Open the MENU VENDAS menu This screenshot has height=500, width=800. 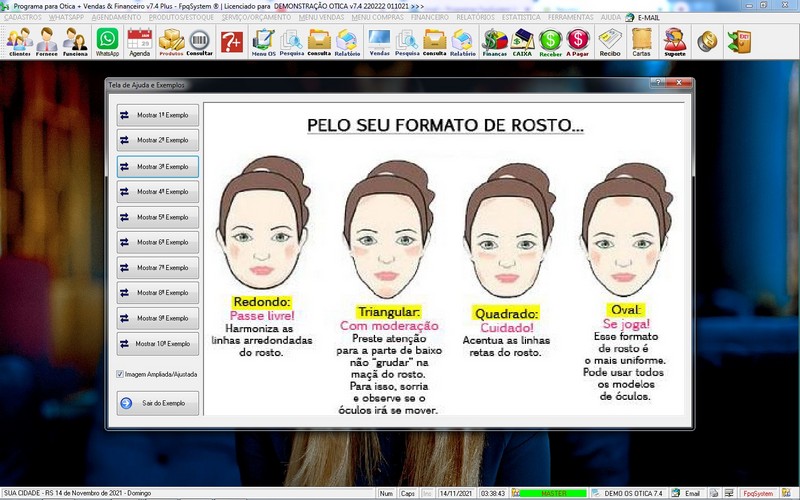pyautogui.click(x=321, y=17)
